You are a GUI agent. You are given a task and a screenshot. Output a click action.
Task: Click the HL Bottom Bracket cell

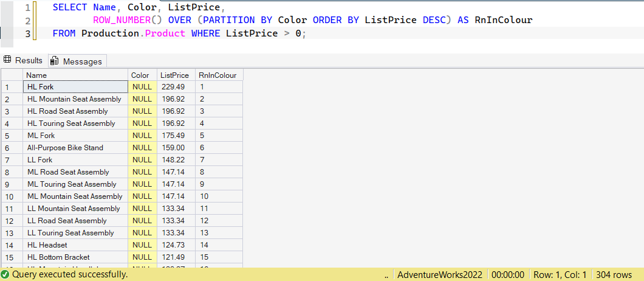75,257
